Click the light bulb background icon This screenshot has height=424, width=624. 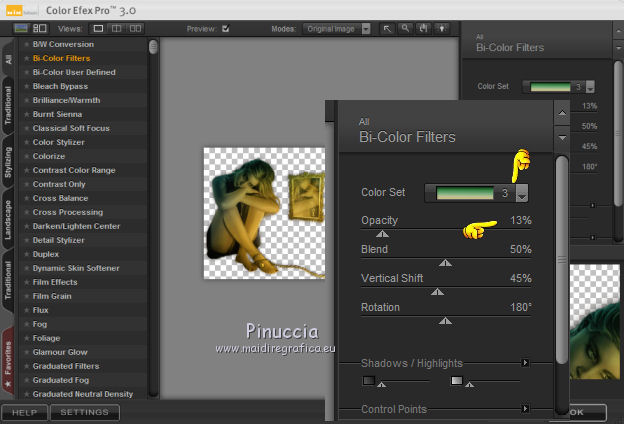442,29
